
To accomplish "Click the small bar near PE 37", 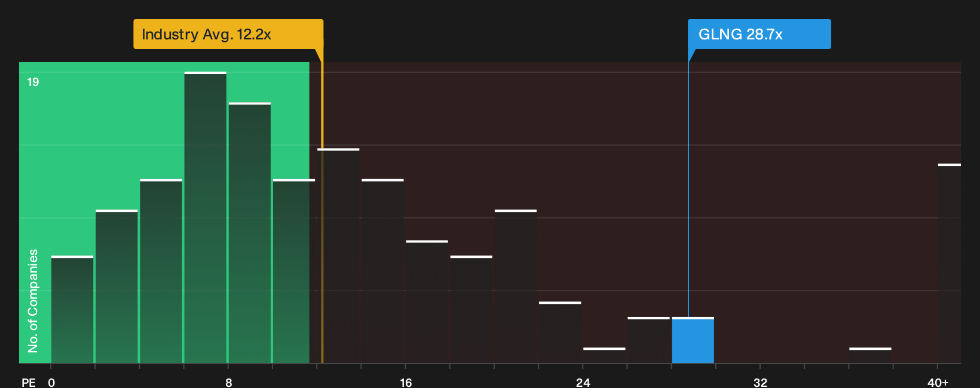I will coord(870,355).
